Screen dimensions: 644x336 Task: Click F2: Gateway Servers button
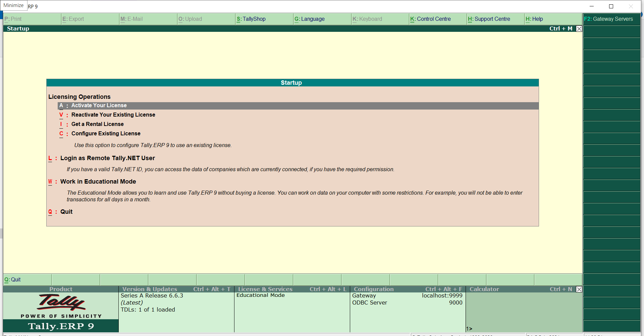[x=611, y=19]
